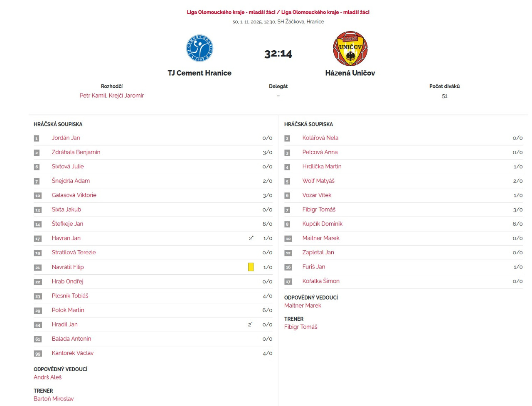Open referee Petr Kamil's profile

coord(93,96)
